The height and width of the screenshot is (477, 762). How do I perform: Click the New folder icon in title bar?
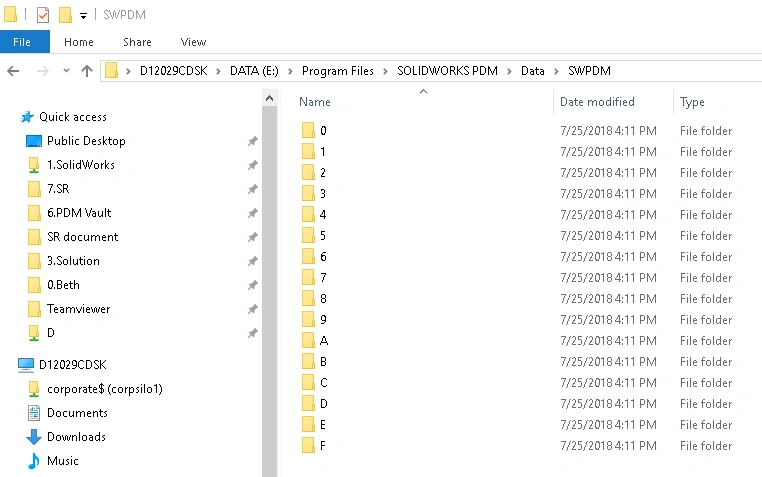pos(65,15)
